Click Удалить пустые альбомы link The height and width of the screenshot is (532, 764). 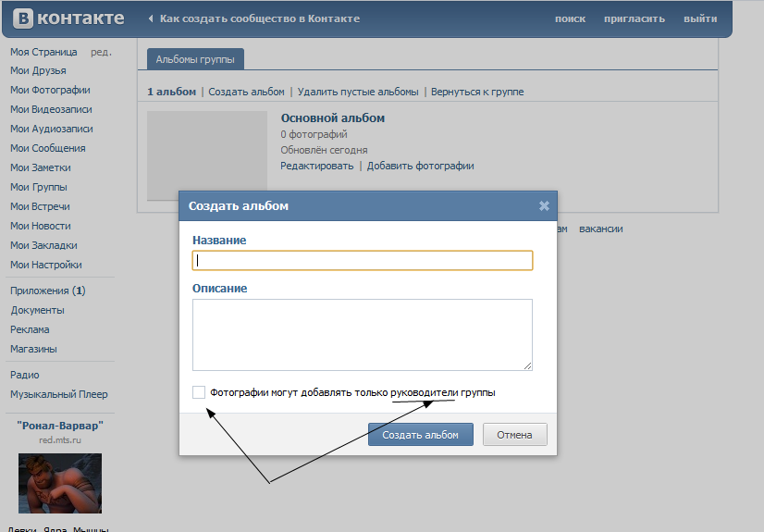click(x=358, y=93)
